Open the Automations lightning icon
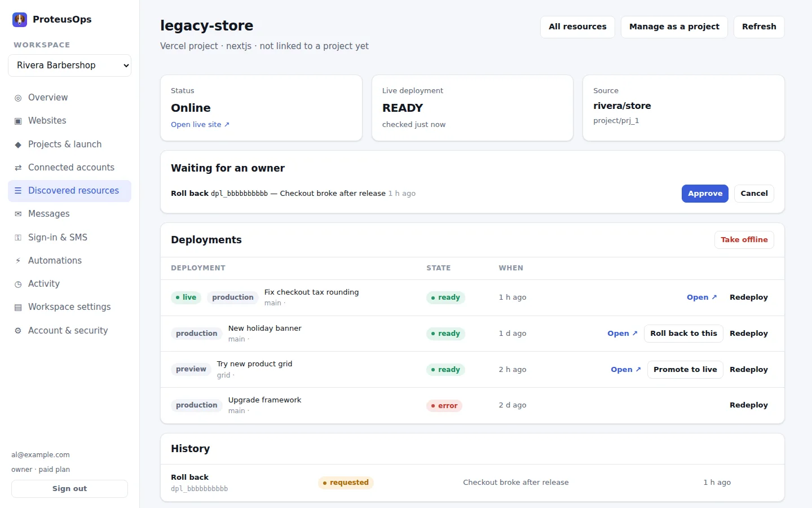812x508 pixels. coord(18,261)
